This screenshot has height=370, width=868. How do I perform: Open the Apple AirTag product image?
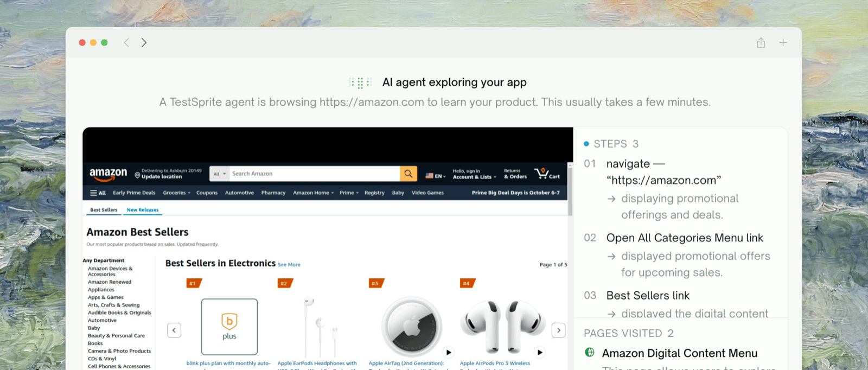coord(412,327)
